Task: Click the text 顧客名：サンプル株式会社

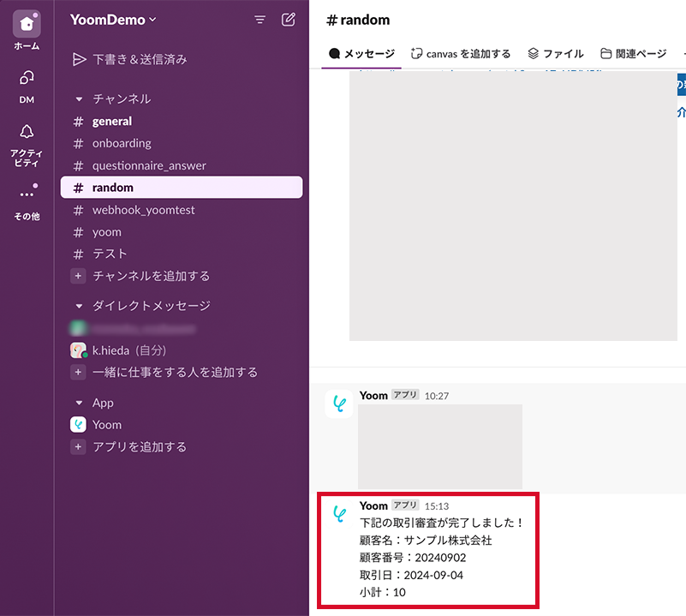Action: [426, 541]
